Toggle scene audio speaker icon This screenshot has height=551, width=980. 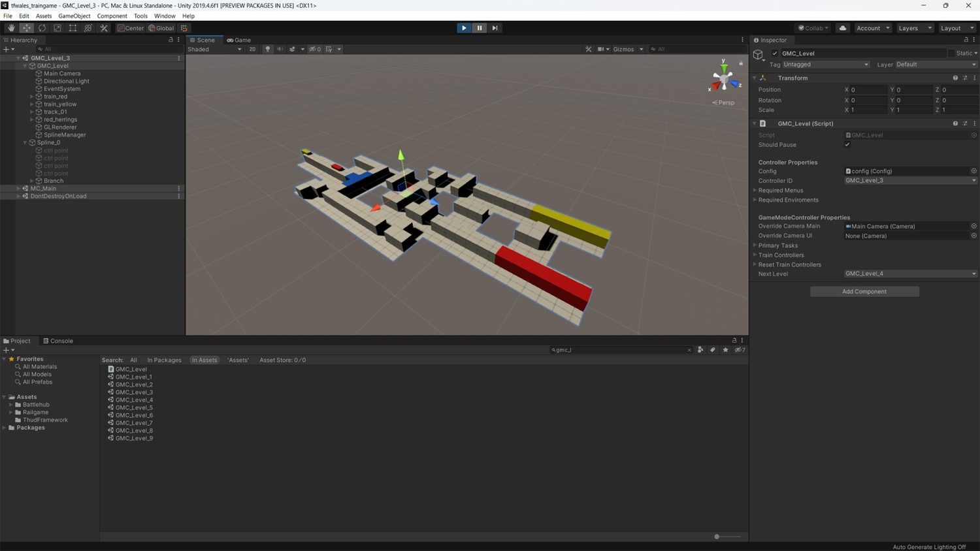[x=280, y=49]
